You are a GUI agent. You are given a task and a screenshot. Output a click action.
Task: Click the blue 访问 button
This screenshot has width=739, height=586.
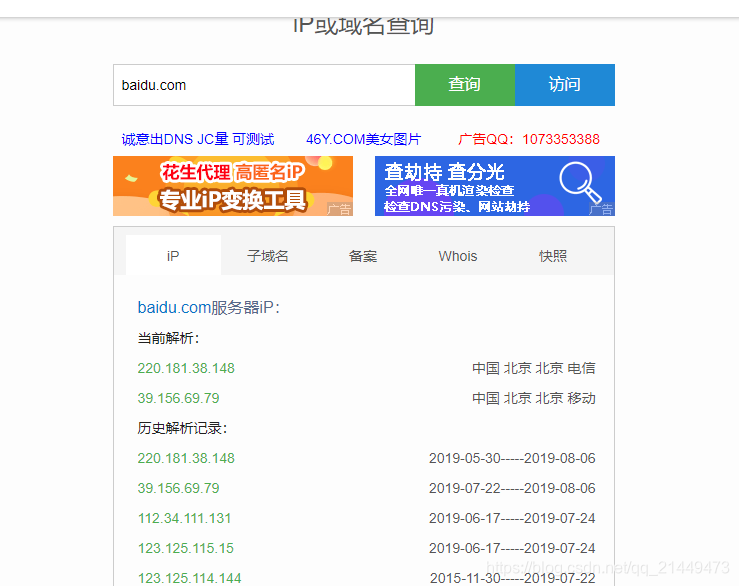tap(565, 85)
